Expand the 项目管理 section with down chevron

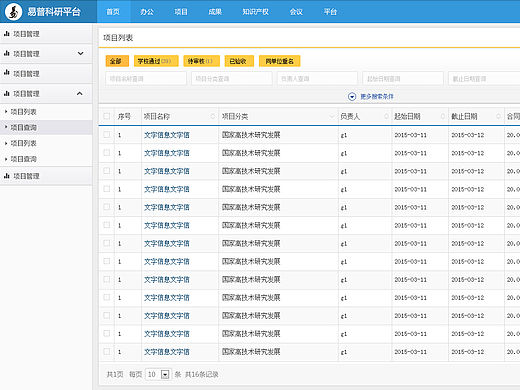click(x=80, y=53)
